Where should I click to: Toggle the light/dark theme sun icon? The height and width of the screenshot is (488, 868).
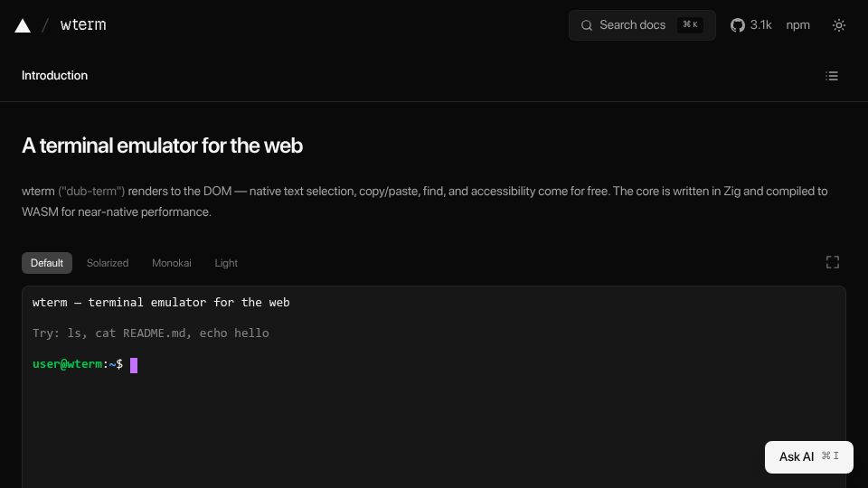tap(839, 25)
